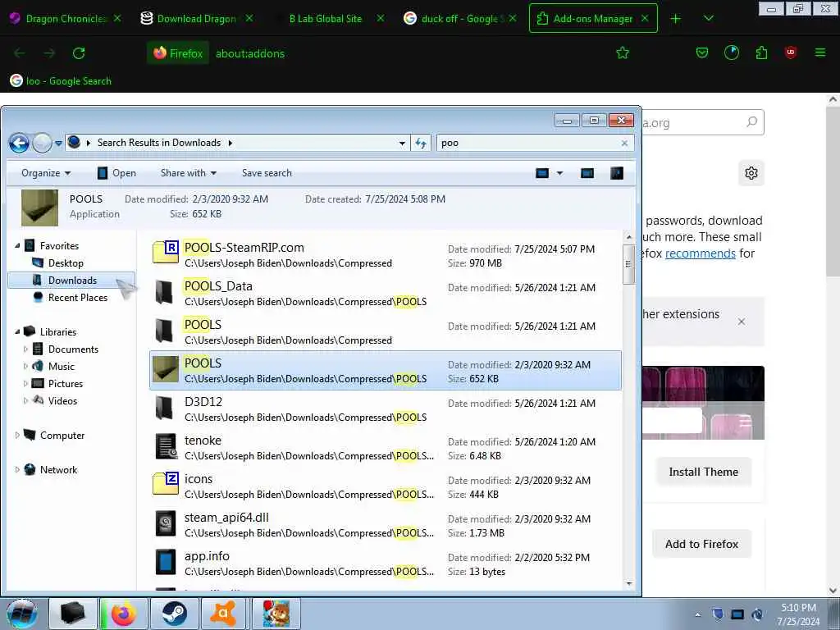Clear the 'poo' search box
This screenshot has height=630, width=840.
coord(624,143)
